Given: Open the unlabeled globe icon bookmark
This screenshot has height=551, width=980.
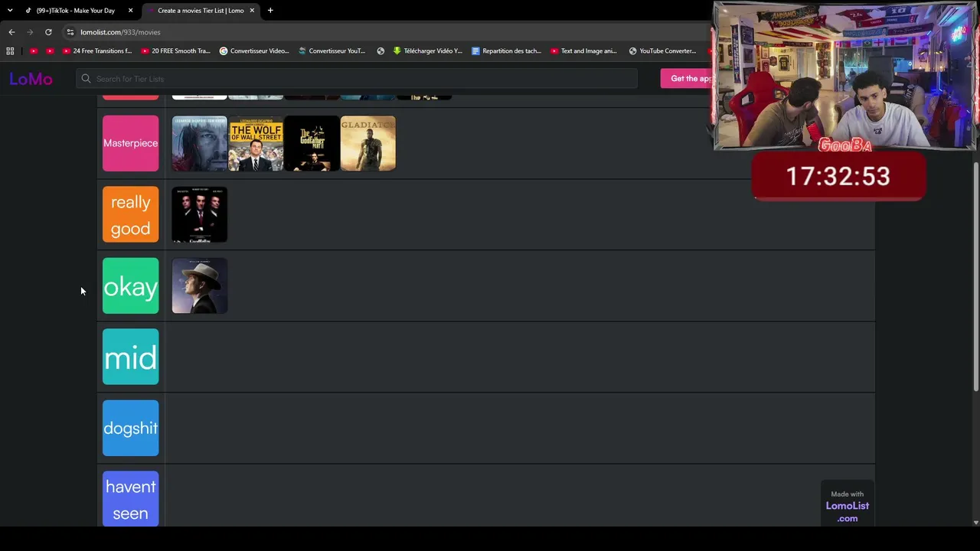Looking at the screenshot, I should 381,51.
